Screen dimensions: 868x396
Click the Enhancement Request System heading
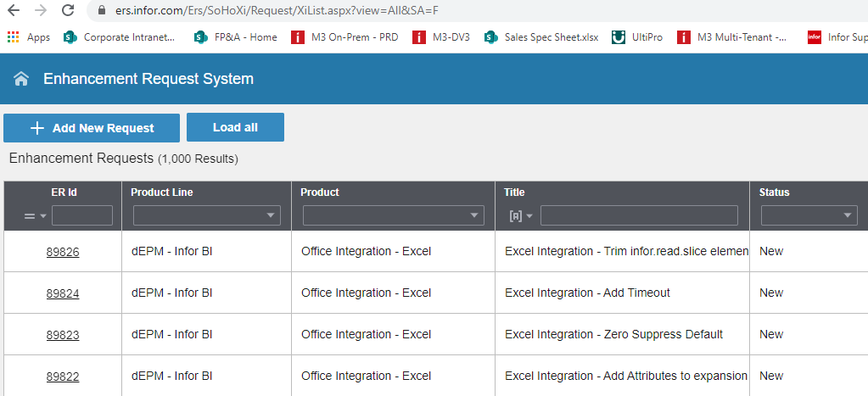tap(148, 79)
